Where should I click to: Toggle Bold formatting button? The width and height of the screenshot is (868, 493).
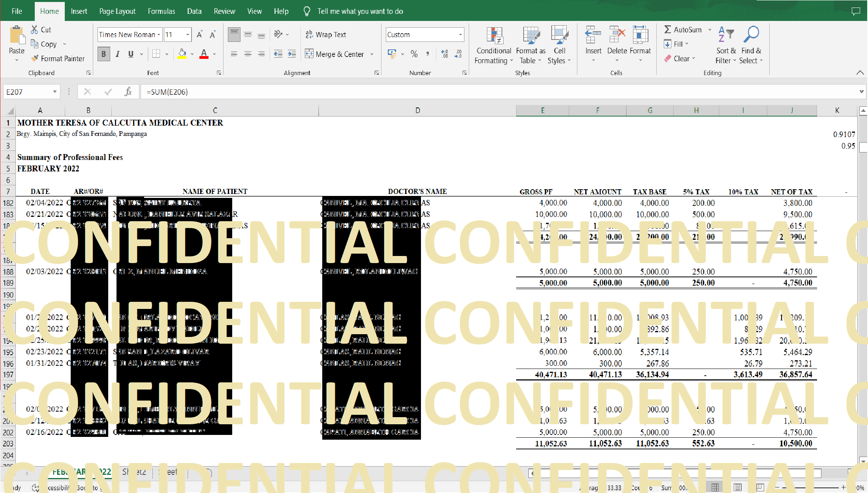(103, 54)
